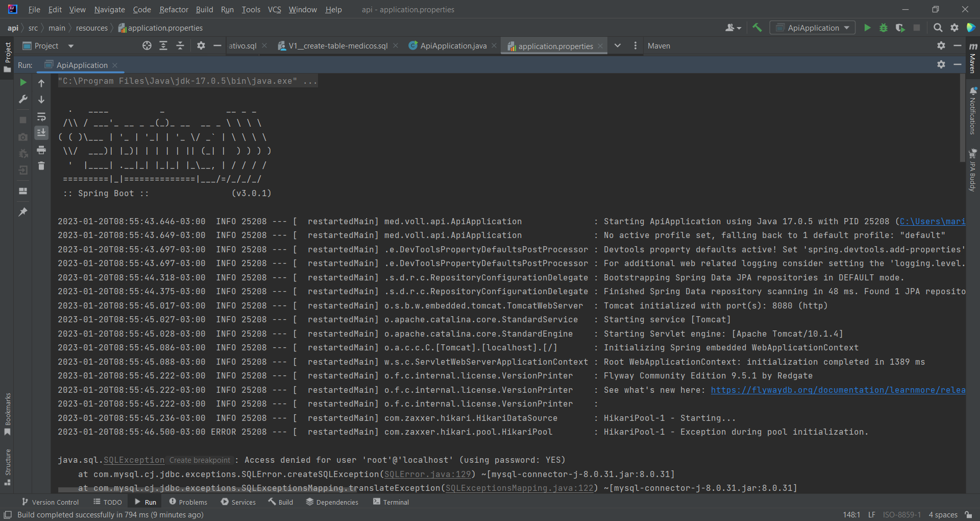Click the down arrow stack trace icon
This screenshot has height=521, width=980.
coord(41,100)
